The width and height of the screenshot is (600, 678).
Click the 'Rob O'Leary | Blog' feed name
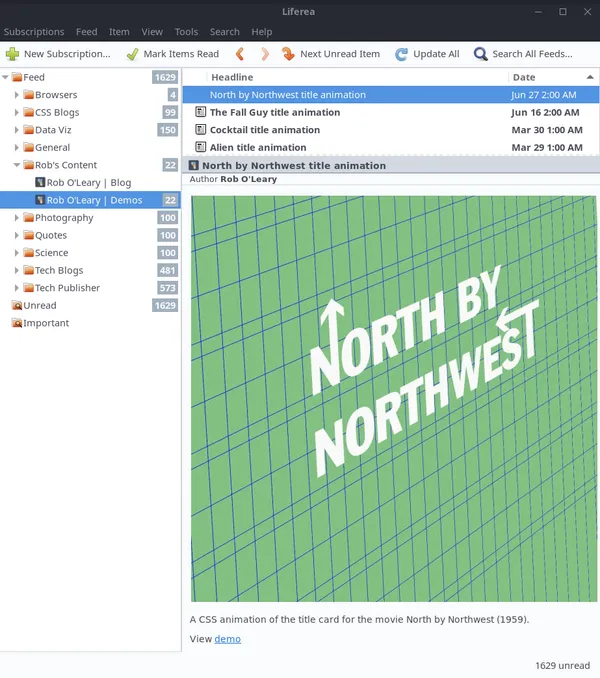click(89, 182)
